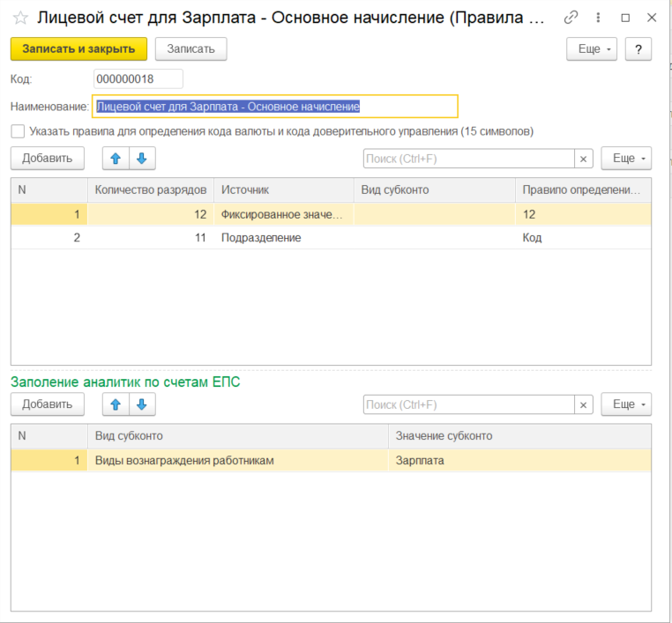Move row up in upper rules table

point(116,159)
